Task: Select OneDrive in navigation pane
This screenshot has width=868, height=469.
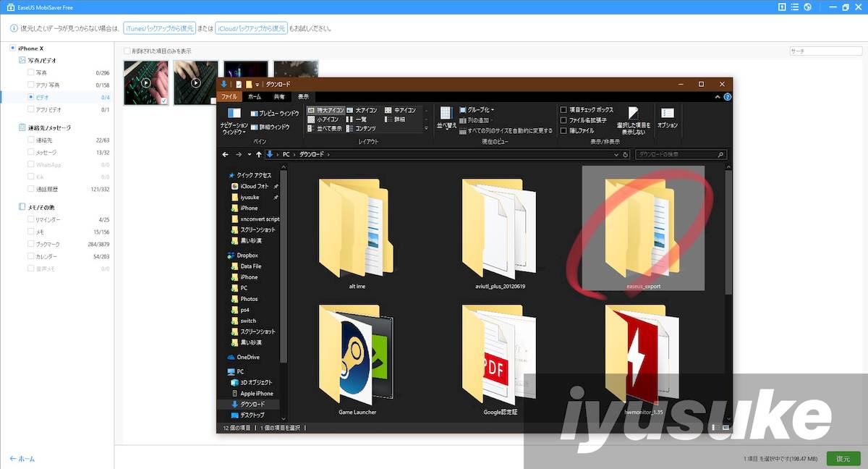Action: (x=243, y=357)
